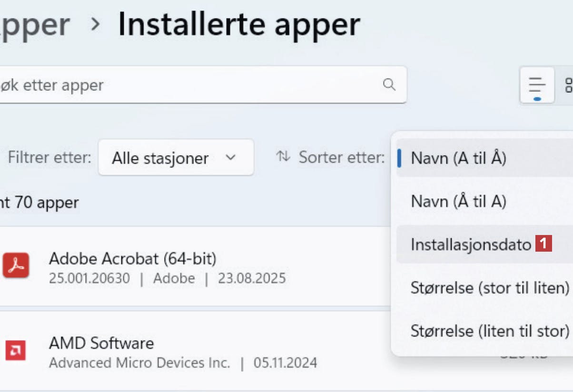This screenshot has width=573, height=392.
Task: Click the AMD Software entry name
Action: pos(101,343)
